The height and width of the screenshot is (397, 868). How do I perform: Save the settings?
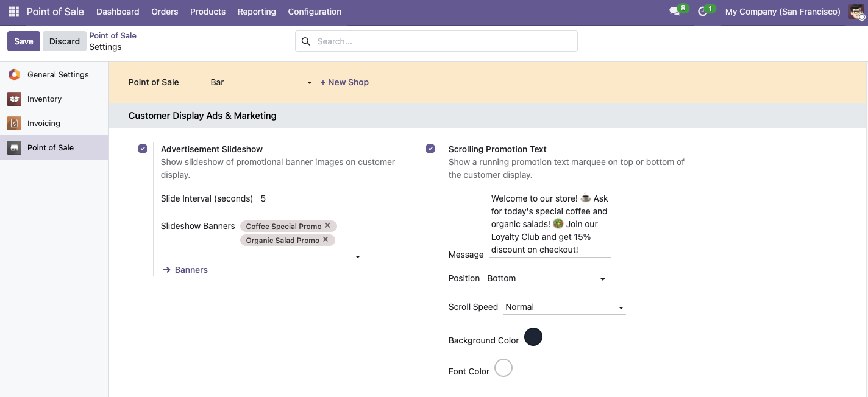pyautogui.click(x=24, y=41)
